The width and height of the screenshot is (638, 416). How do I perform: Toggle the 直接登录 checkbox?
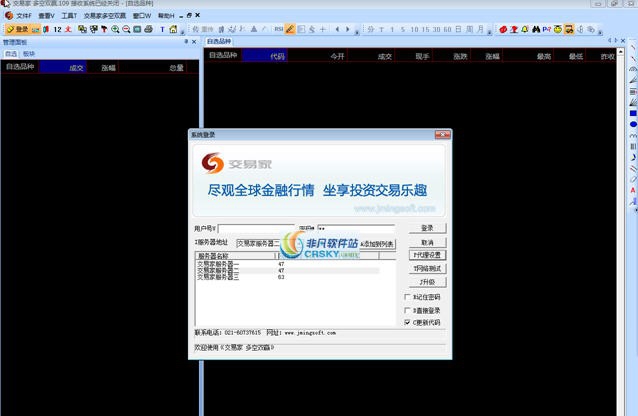407,310
